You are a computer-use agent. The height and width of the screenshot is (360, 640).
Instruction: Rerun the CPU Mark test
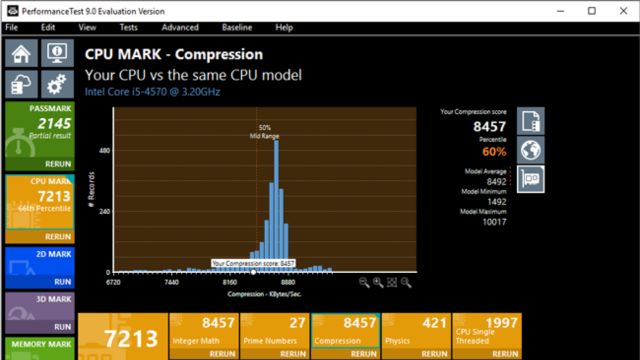click(58, 237)
